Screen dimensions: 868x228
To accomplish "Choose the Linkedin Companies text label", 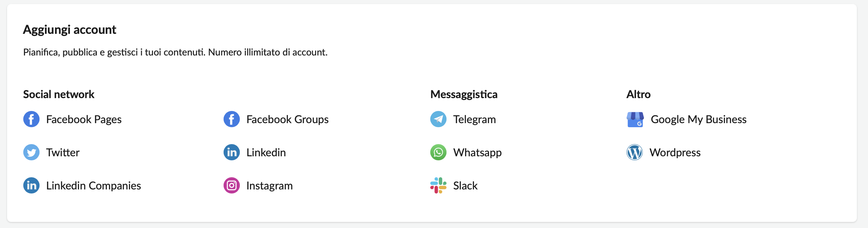I will coord(94,186).
